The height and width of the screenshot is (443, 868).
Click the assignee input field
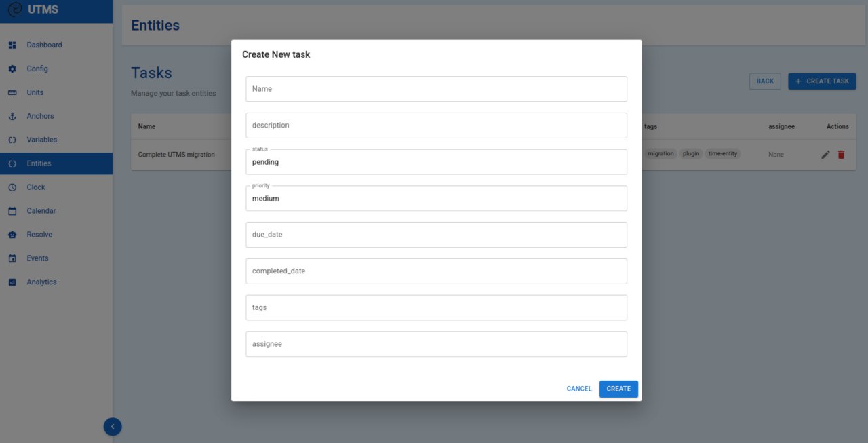(x=436, y=344)
